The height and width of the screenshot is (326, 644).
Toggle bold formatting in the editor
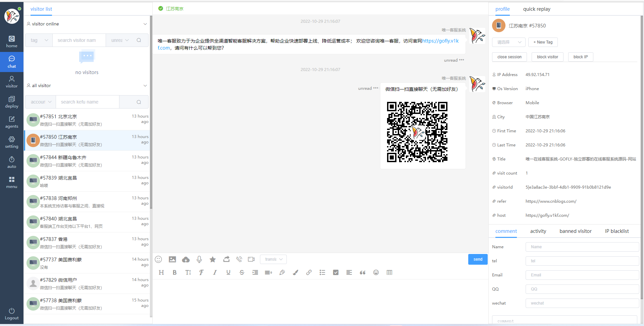pyautogui.click(x=175, y=272)
